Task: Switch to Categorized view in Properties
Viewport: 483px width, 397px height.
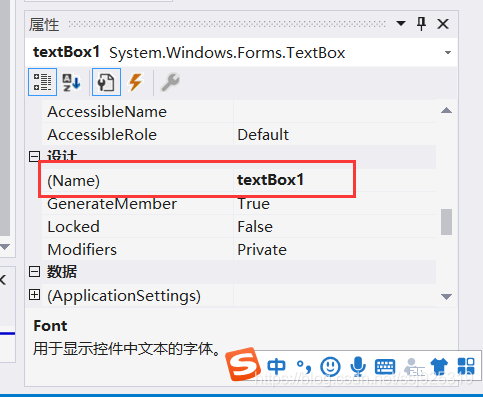Action: [x=42, y=82]
